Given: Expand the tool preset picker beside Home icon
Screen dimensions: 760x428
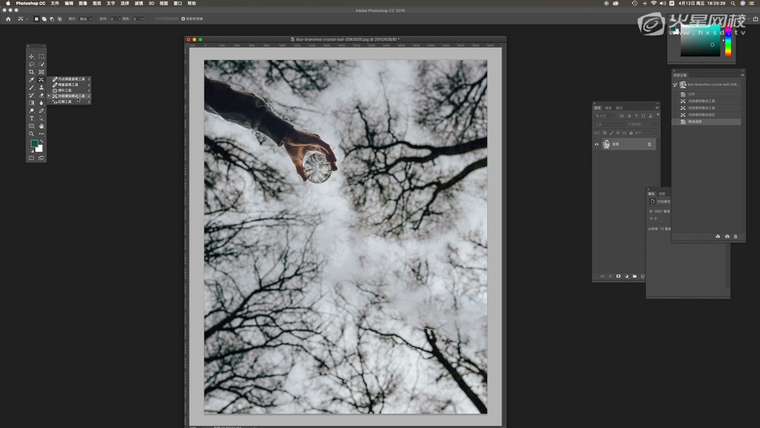Looking at the screenshot, I should pos(23,18).
